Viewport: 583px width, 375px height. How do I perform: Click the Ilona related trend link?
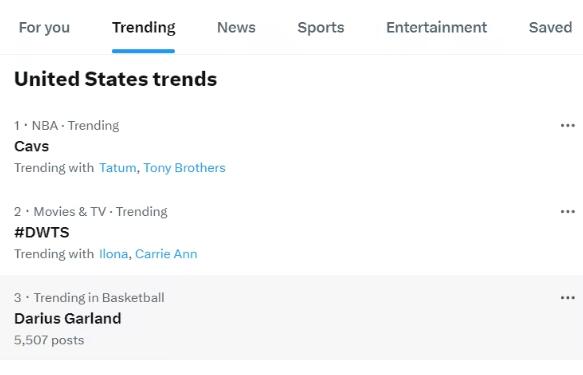point(113,254)
